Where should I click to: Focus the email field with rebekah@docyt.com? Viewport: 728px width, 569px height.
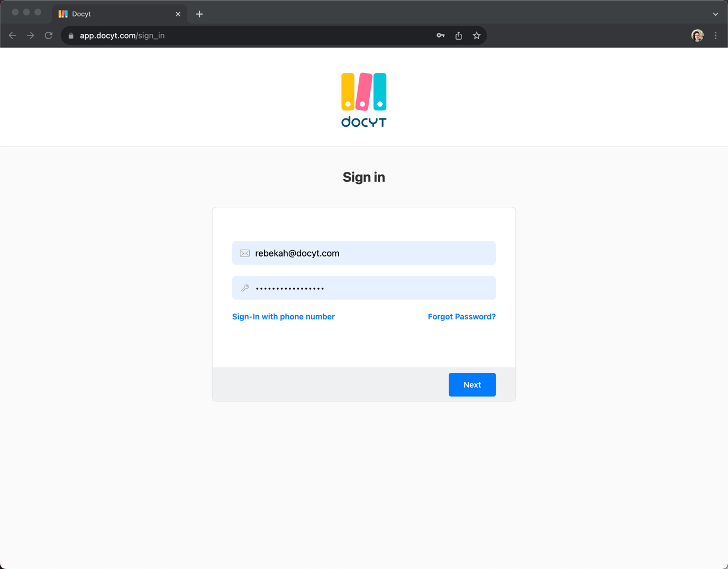pyautogui.click(x=370, y=253)
